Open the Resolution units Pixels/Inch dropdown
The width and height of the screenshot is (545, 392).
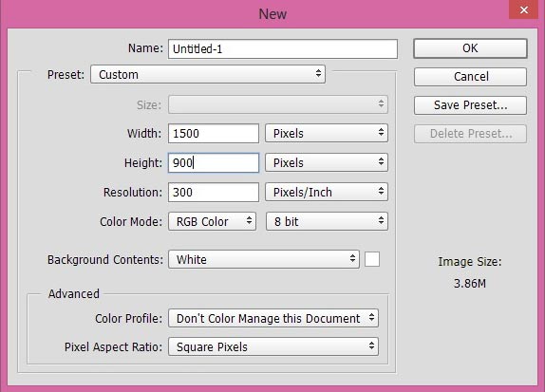327,192
